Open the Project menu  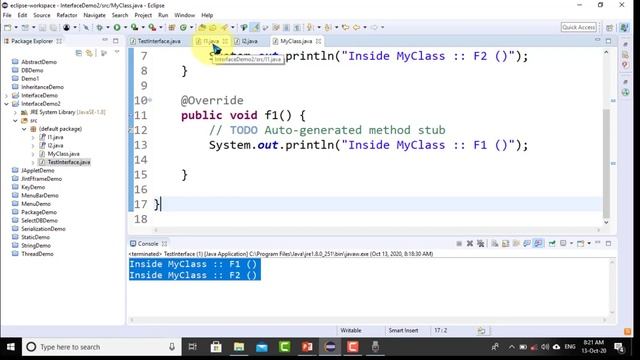click(143, 15)
